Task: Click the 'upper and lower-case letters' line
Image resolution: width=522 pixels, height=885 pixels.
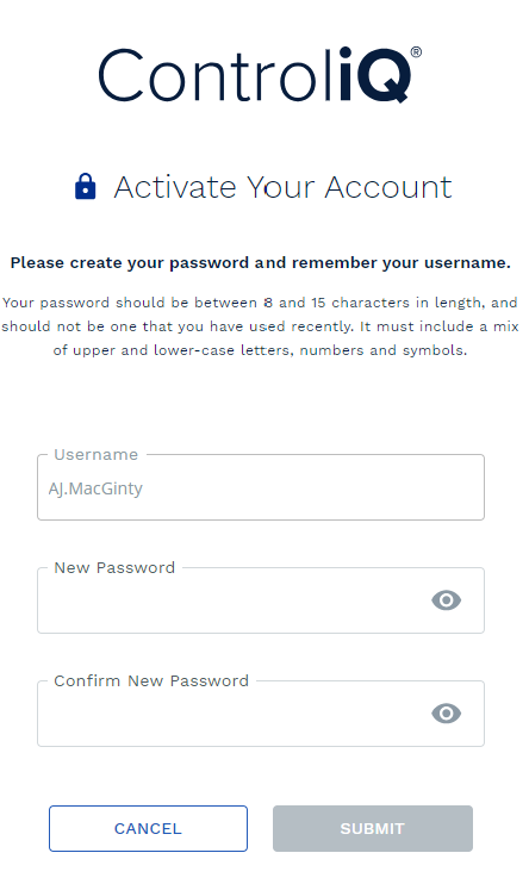Action: tap(260, 351)
